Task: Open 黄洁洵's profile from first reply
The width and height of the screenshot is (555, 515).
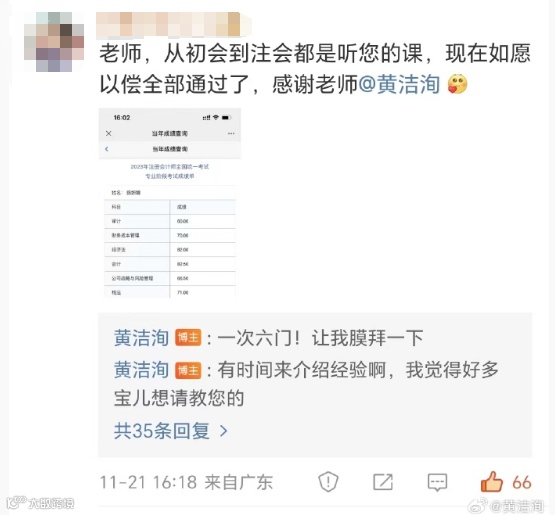Action: tap(142, 338)
